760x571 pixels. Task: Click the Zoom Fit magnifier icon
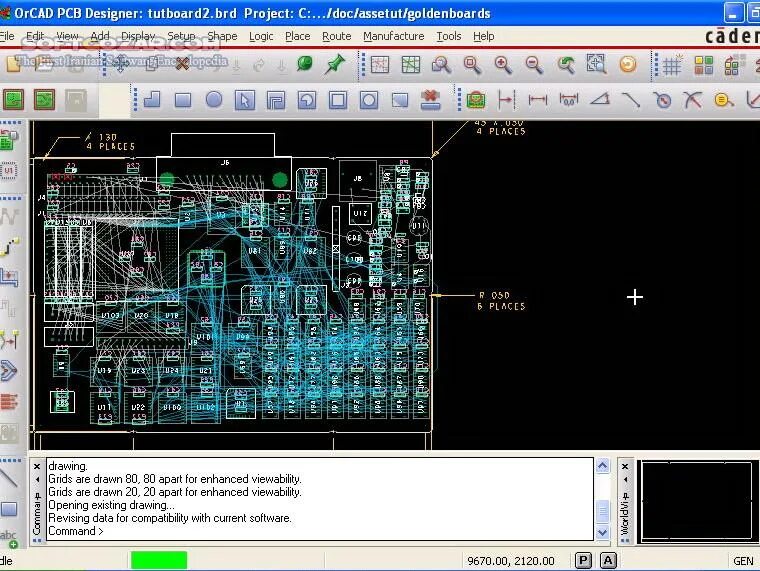tap(472, 64)
